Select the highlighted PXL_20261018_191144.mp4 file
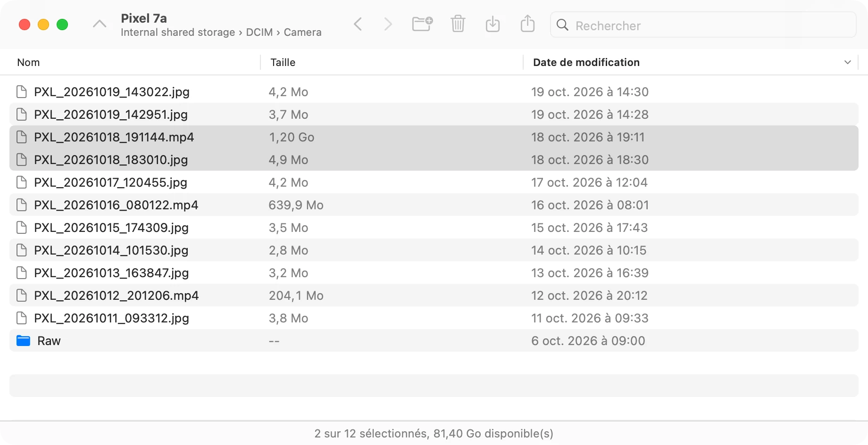 [434, 137]
